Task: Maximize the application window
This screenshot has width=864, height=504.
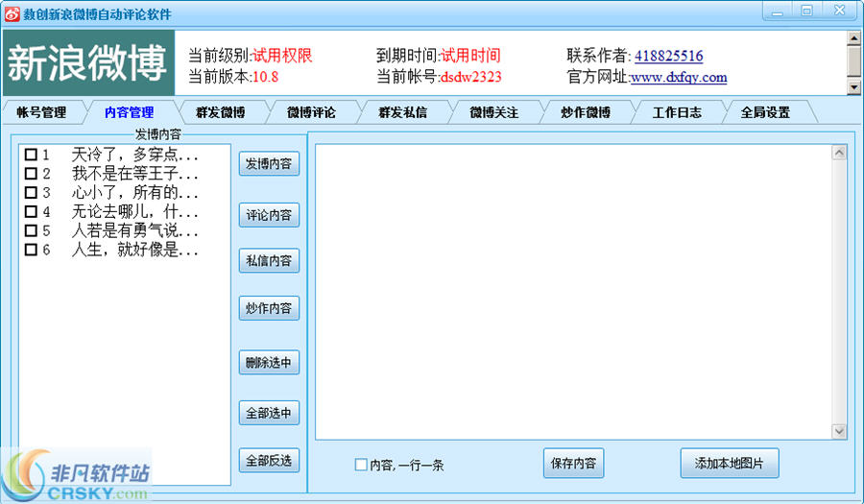Action: (806, 11)
